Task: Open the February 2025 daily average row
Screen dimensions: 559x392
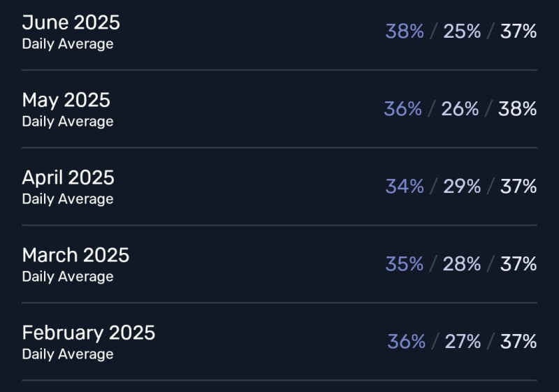Action: 279,342
